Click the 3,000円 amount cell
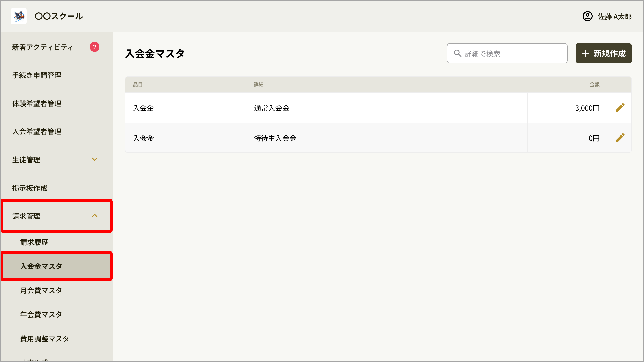Screen dimensions: 644x362 coord(568,108)
